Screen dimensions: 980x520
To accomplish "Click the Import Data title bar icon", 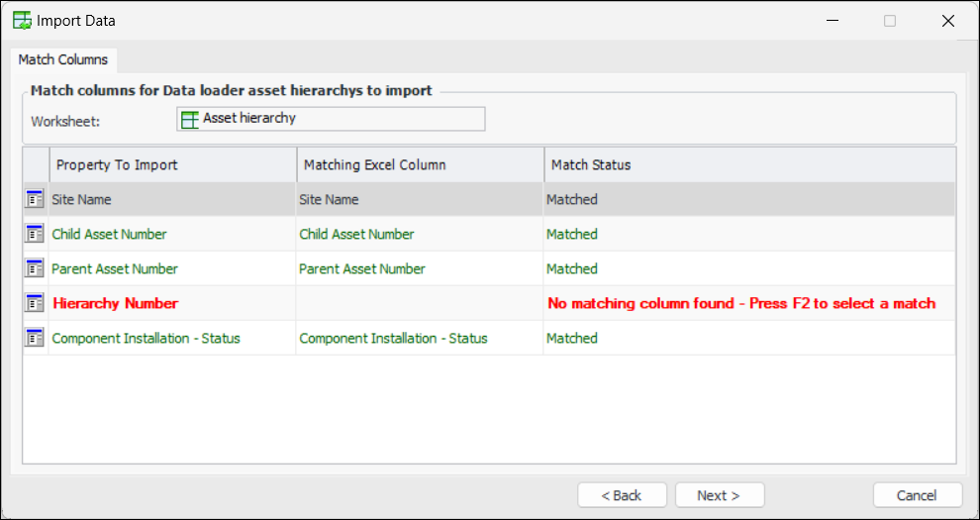I will pyautogui.click(x=20, y=20).
